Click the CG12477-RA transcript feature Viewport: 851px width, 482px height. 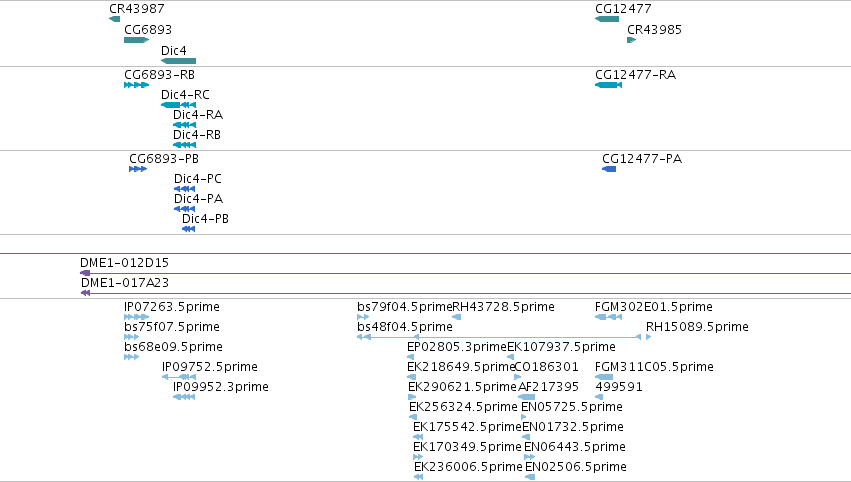tap(608, 85)
